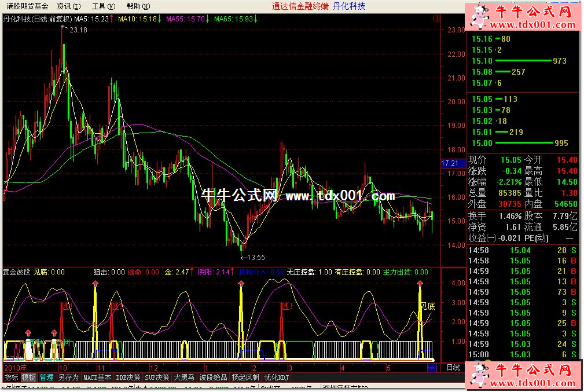Select the 15.00 bid price with 995 volume
The width and height of the screenshot is (584, 392).
(x=523, y=143)
